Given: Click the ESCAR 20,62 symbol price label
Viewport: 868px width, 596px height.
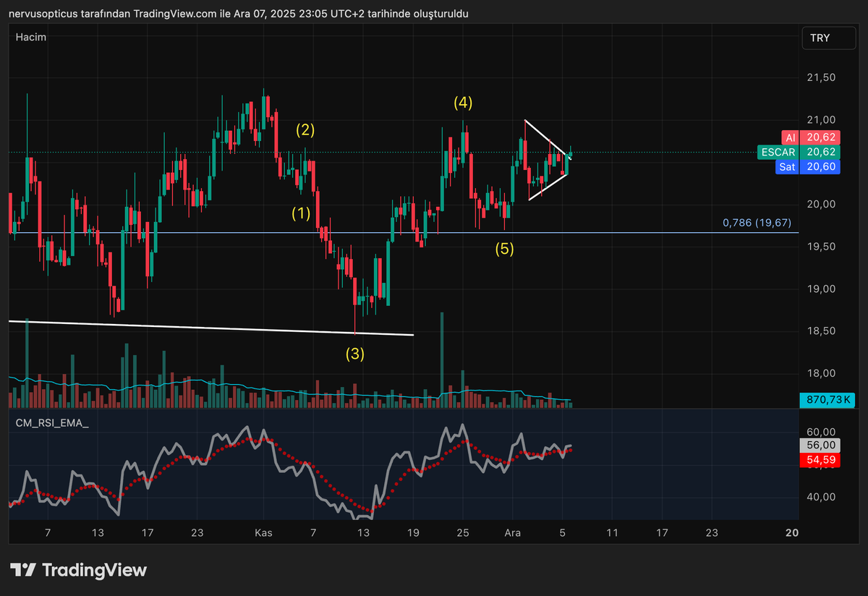Looking at the screenshot, I should click(x=797, y=152).
